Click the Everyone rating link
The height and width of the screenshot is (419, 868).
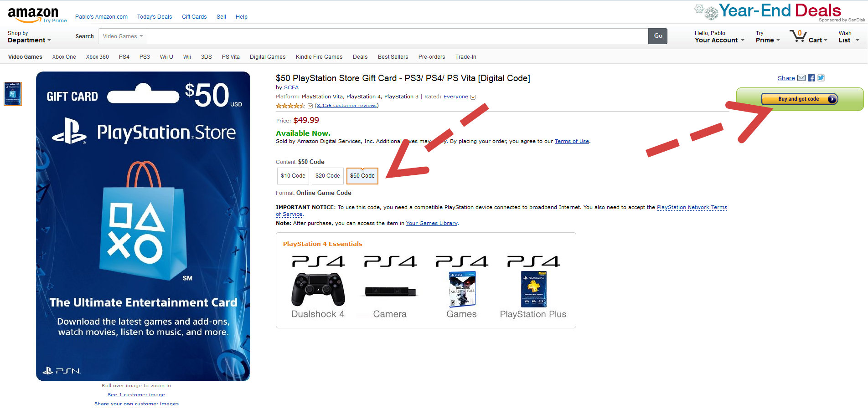(x=456, y=97)
